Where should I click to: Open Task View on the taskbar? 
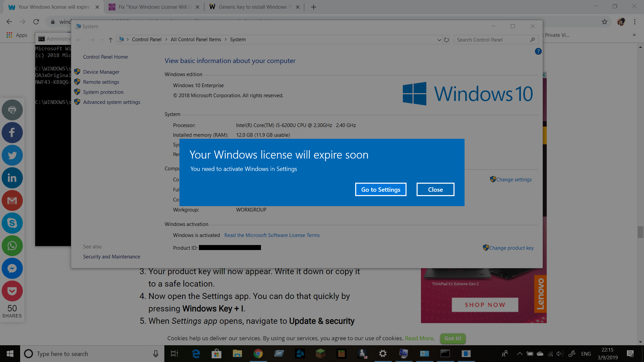coord(174,354)
